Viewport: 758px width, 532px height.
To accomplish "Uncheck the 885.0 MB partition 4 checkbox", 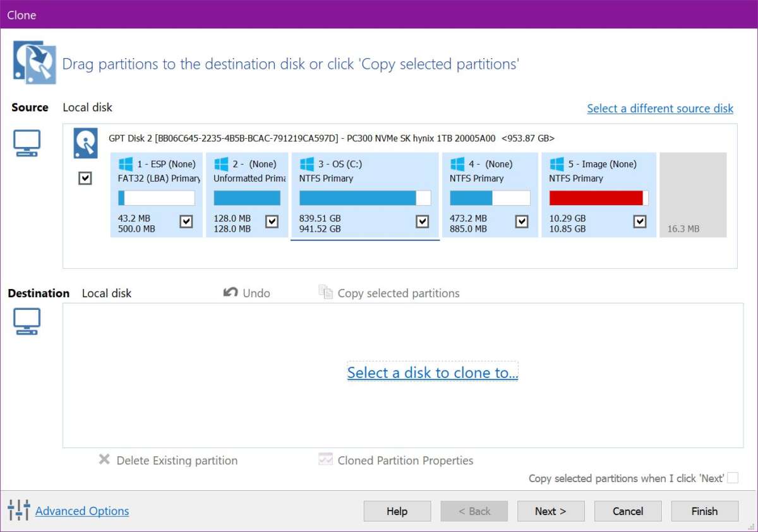I will 522,222.
